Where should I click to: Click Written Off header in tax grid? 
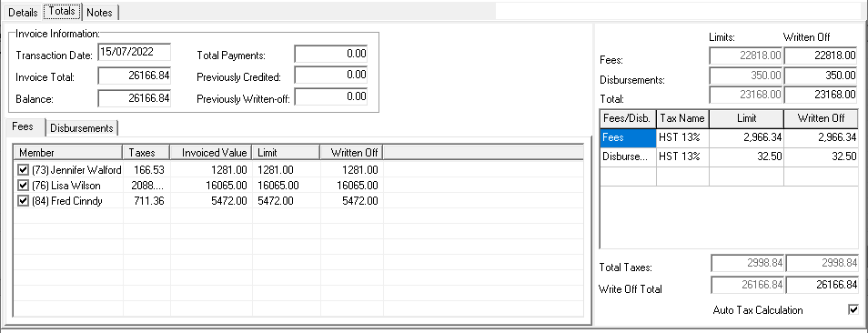[822, 118]
